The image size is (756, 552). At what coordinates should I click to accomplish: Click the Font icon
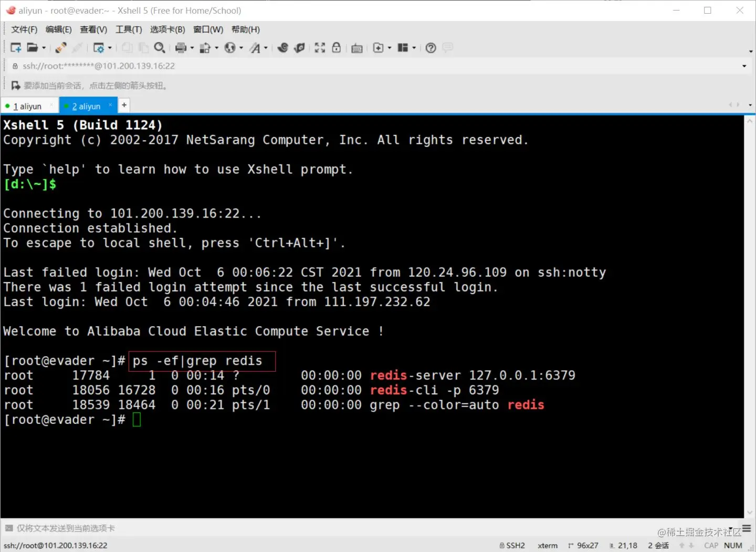(x=255, y=48)
